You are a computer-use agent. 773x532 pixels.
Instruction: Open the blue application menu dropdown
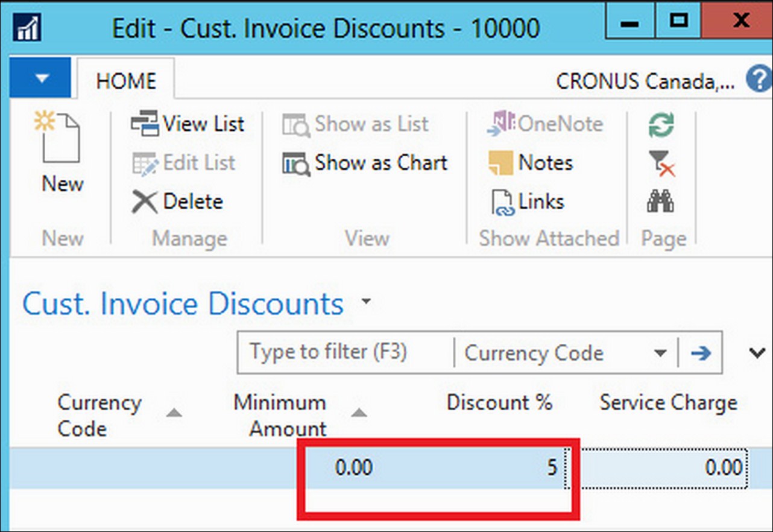41,78
